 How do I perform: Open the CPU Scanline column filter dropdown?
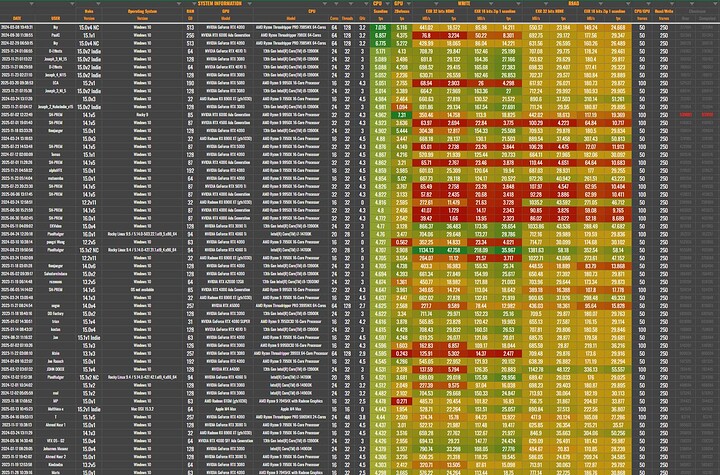pyautogui.click(x=388, y=4)
